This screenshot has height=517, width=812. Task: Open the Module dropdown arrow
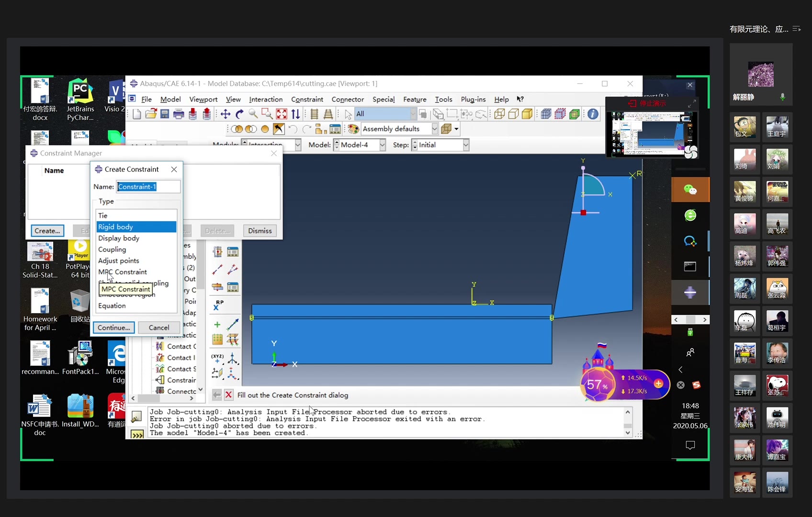(x=298, y=145)
